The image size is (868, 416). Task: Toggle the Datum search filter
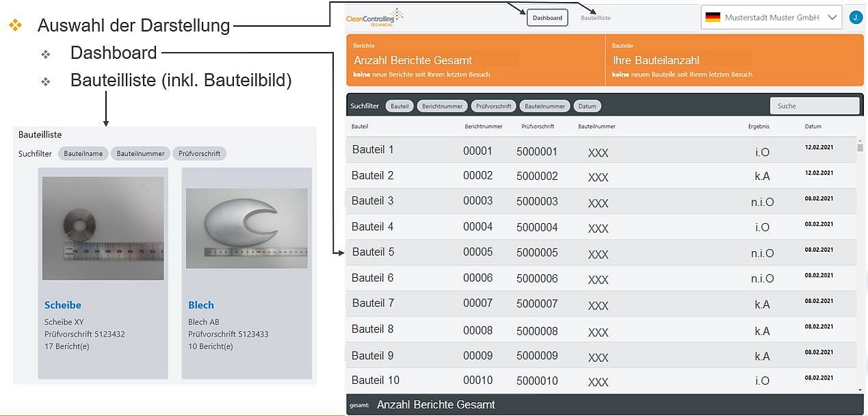587,106
